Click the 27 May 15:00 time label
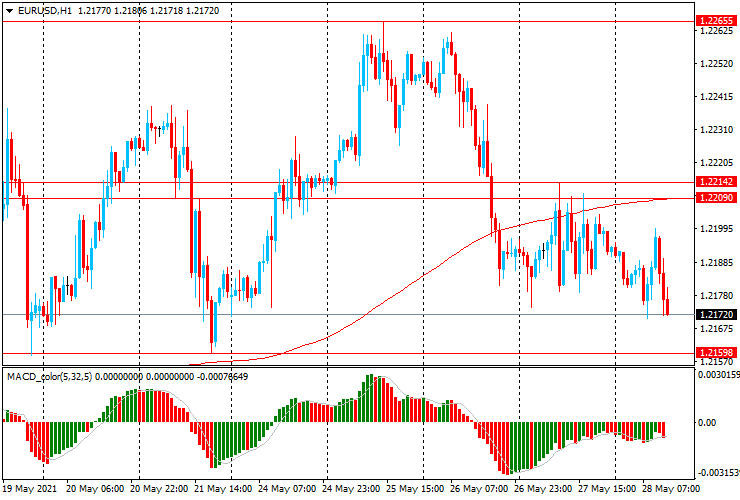740x500 pixels. [607, 488]
